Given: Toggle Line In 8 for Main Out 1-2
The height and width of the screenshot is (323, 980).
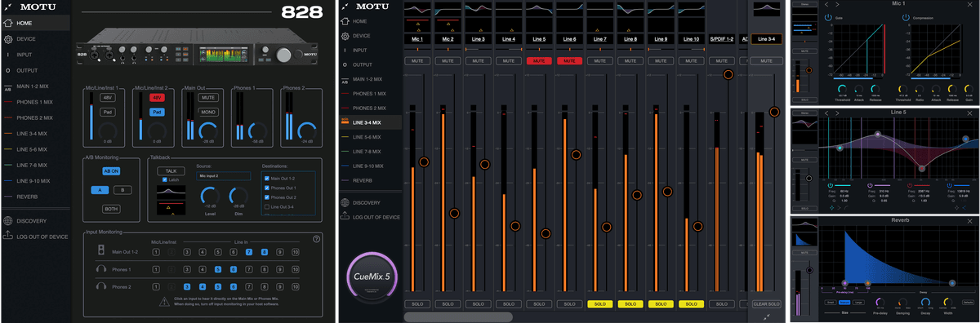Looking at the screenshot, I should [x=264, y=252].
